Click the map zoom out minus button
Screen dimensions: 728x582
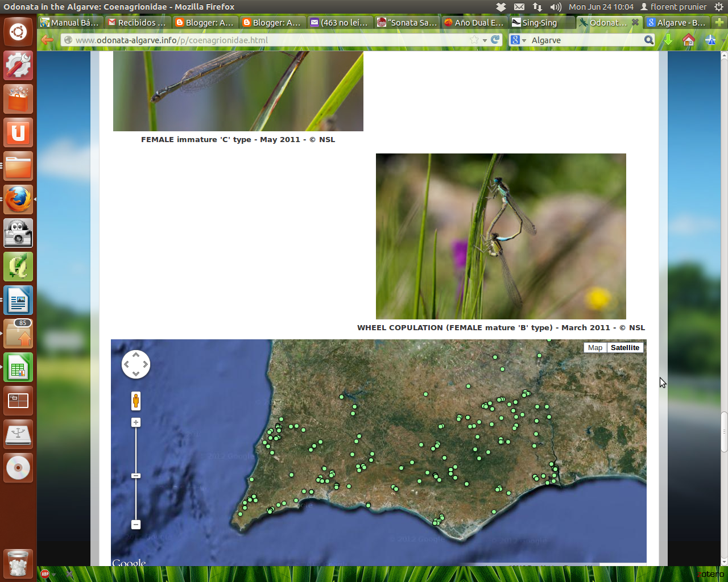tap(136, 525)
